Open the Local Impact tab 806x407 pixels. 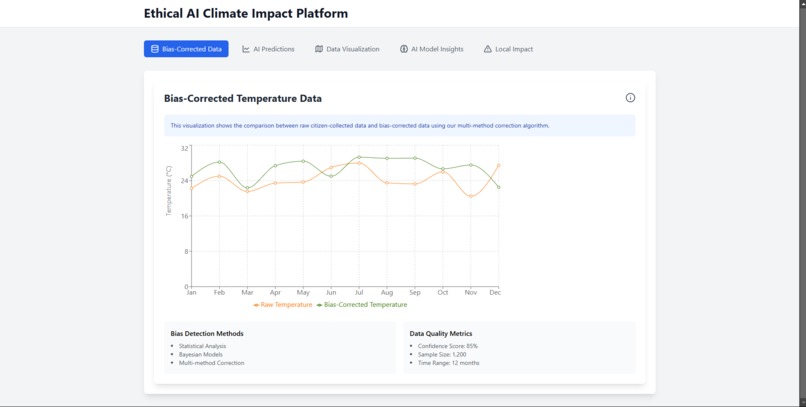tap(514, 49)
